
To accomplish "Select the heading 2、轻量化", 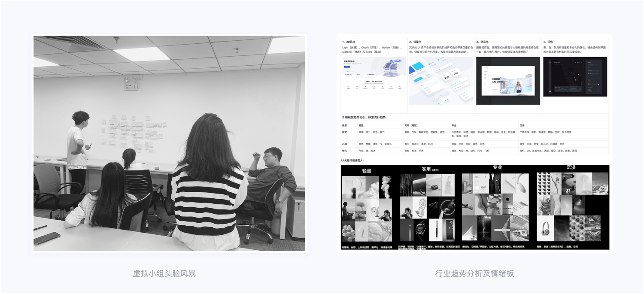I will [x=416, y=42].
